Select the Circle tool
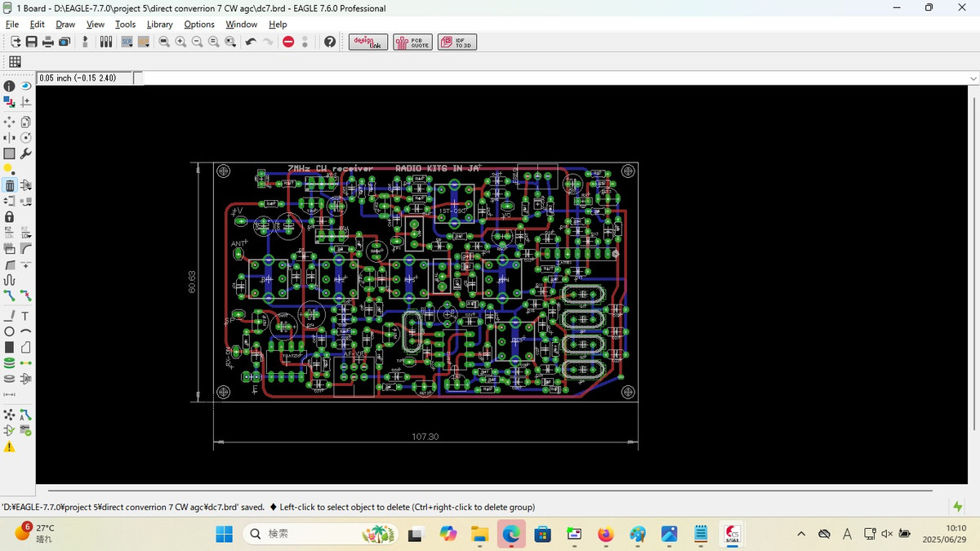Image resolution: width=980 pixels, height=551 pixels. pos(9,331)
